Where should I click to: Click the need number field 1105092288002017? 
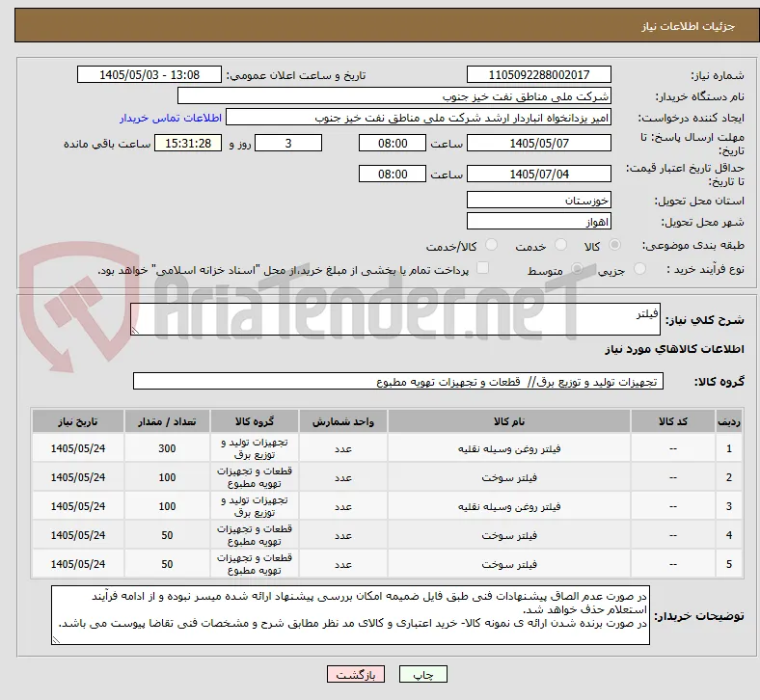(538, 74)
